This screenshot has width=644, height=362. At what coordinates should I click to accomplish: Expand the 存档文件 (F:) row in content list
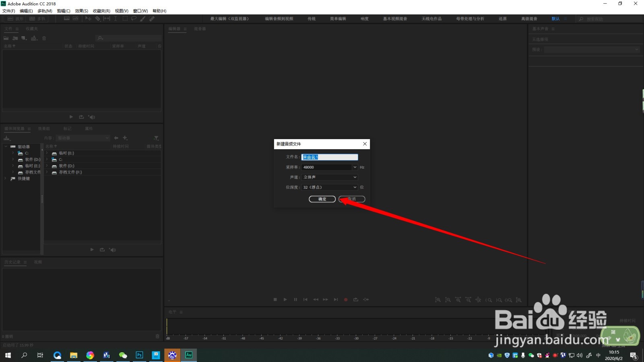click(x=47, y=172)
